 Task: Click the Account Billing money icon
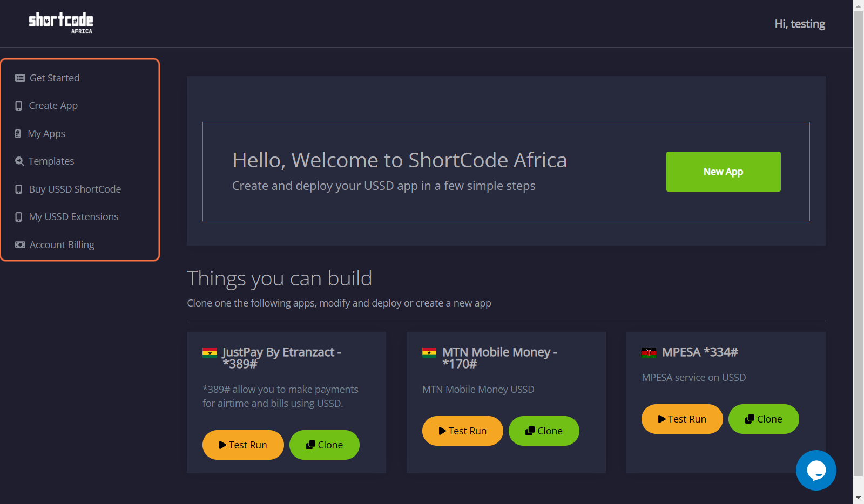click(x=20, y=245)
